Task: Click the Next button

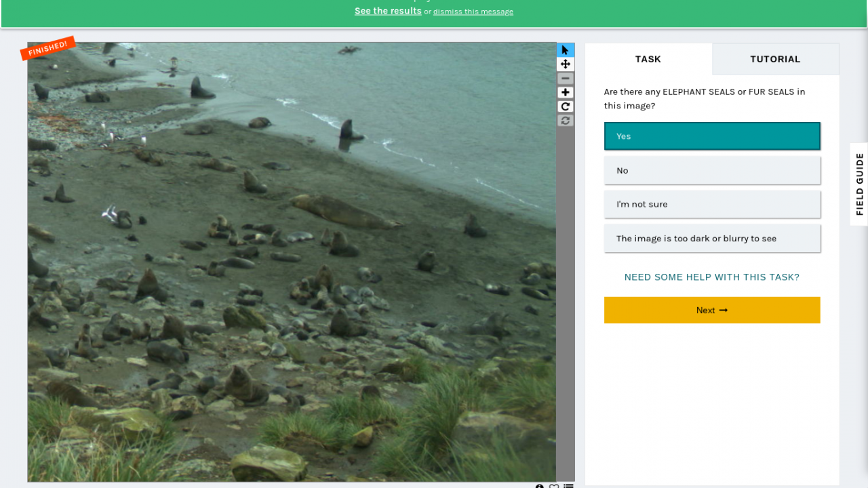Action: tap(712, 310)
